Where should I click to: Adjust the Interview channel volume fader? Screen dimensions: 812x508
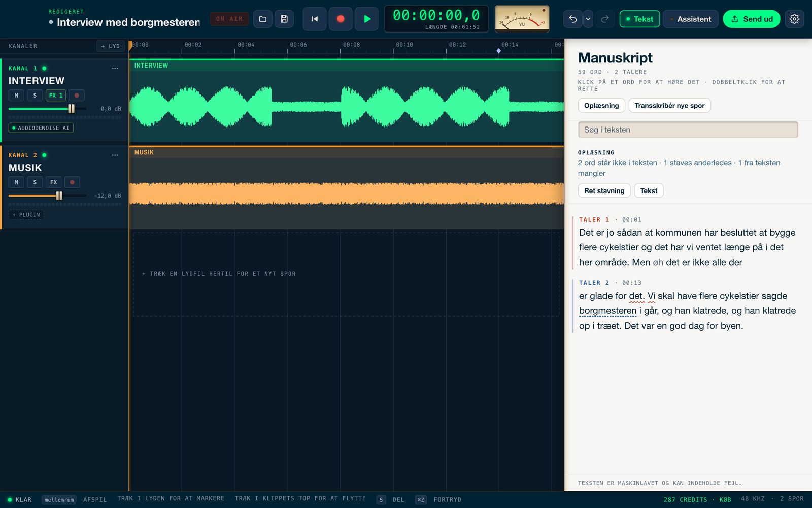(72, 109)
